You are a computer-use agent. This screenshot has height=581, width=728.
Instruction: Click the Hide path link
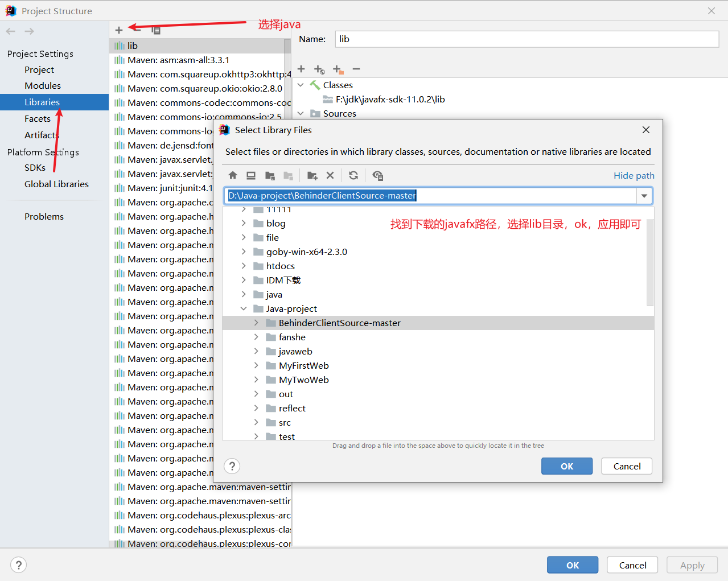tap(634, 175)
